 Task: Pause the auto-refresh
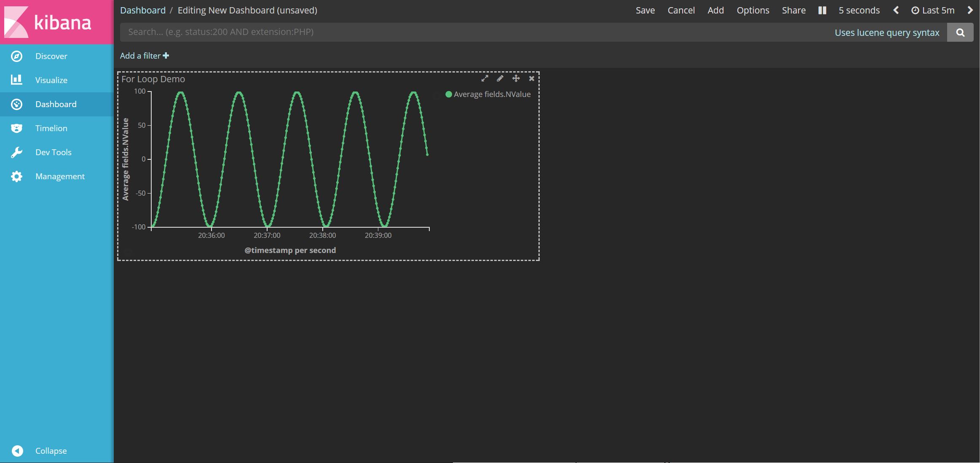(x=822, y=10)
